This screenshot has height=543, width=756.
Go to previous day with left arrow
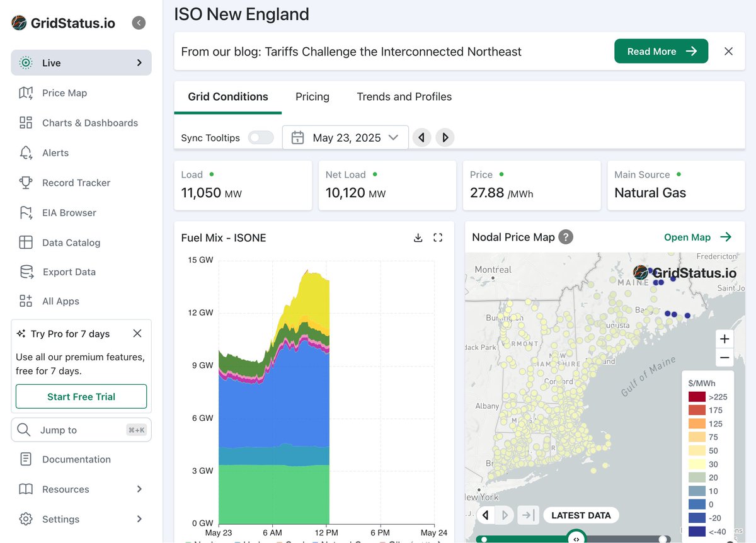421,137
